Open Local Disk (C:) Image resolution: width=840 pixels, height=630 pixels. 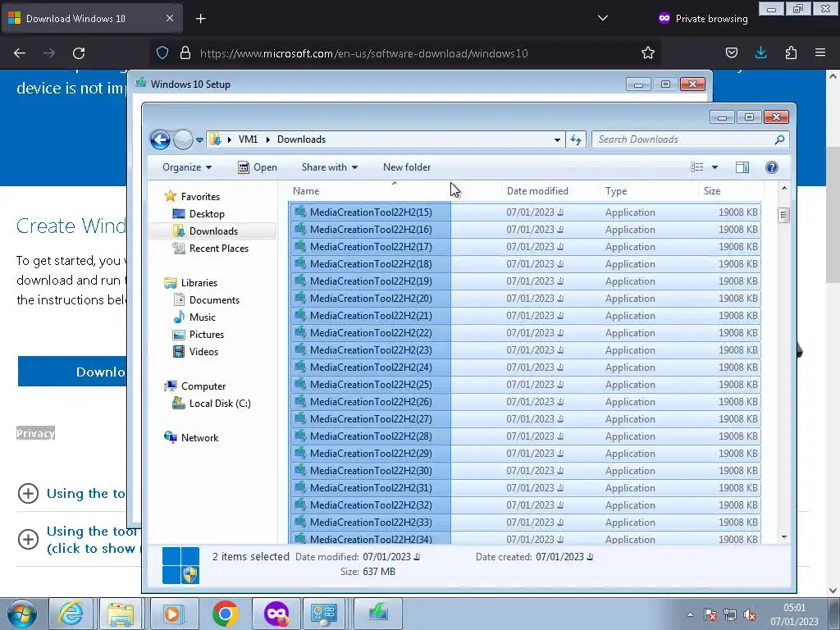coord(220,404)
